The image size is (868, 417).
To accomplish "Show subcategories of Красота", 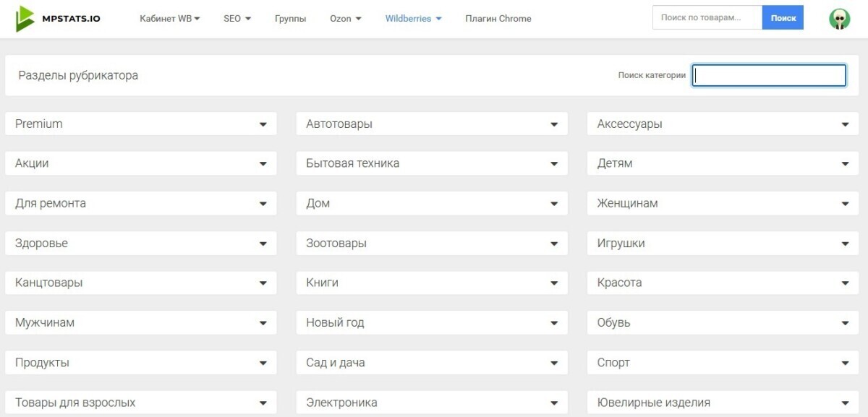I will tap(723, 283).
